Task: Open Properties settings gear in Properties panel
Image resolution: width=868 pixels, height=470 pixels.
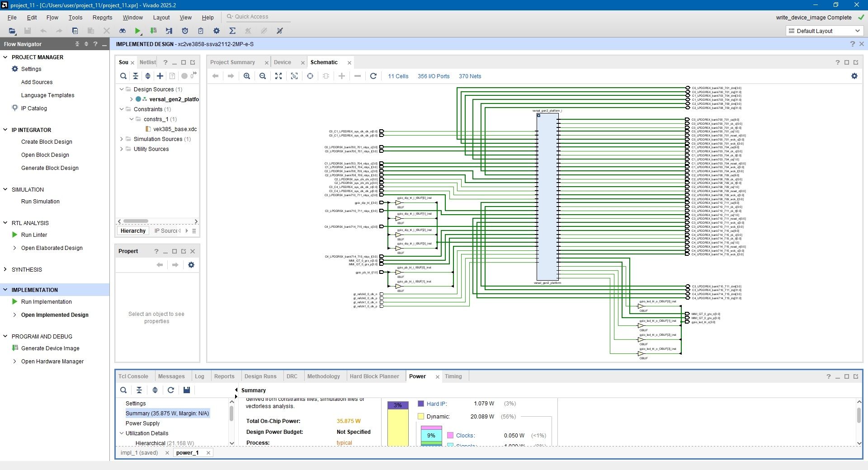Action: click(x=191, y=265)
